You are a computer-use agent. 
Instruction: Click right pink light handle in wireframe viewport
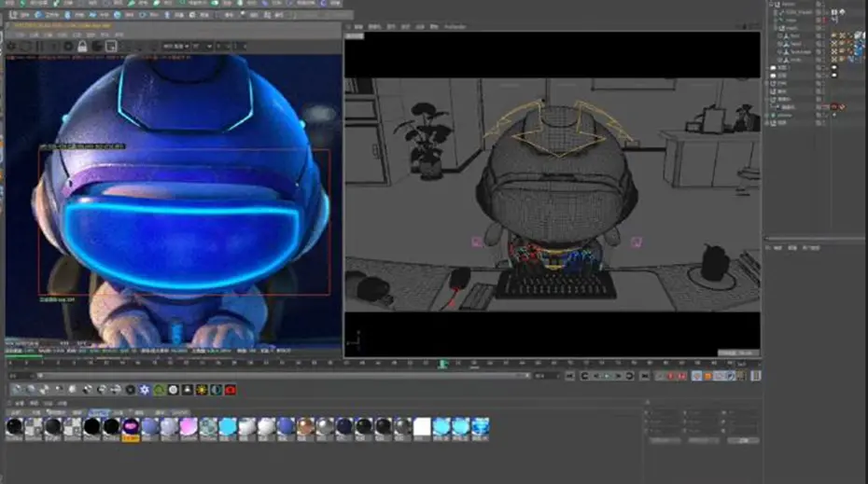637,242
